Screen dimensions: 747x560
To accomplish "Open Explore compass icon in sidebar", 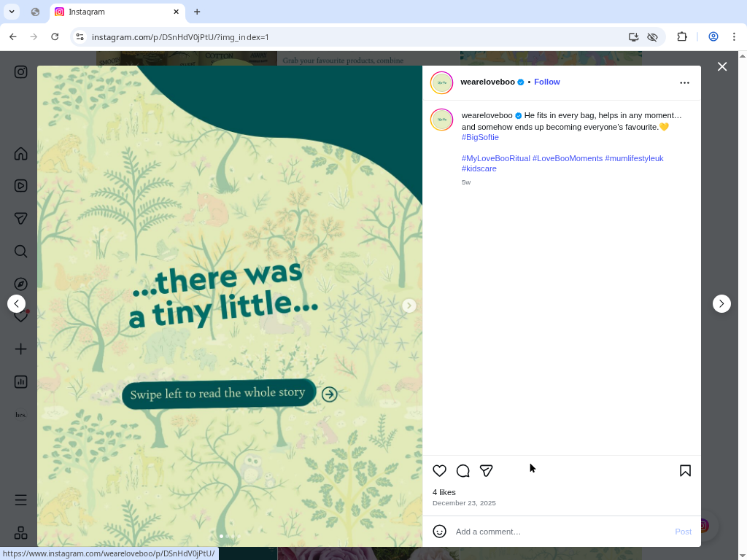I will tap(21, 284).
